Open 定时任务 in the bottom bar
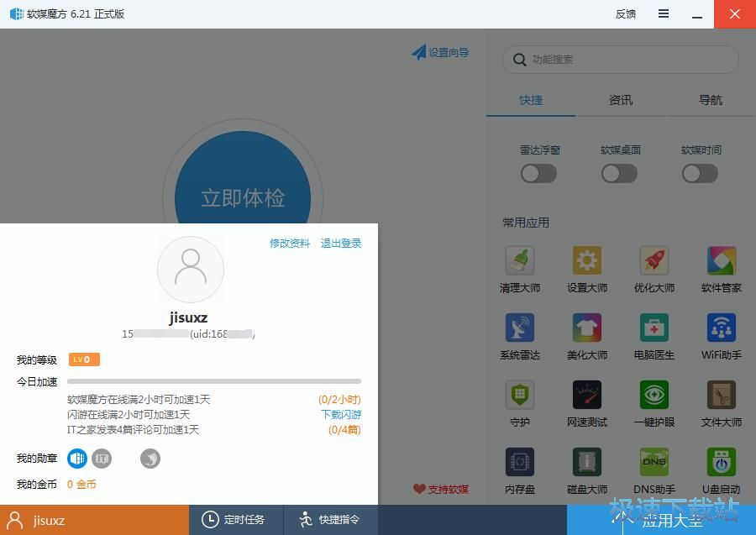This screenshot has height=535, width=756. 236,520
